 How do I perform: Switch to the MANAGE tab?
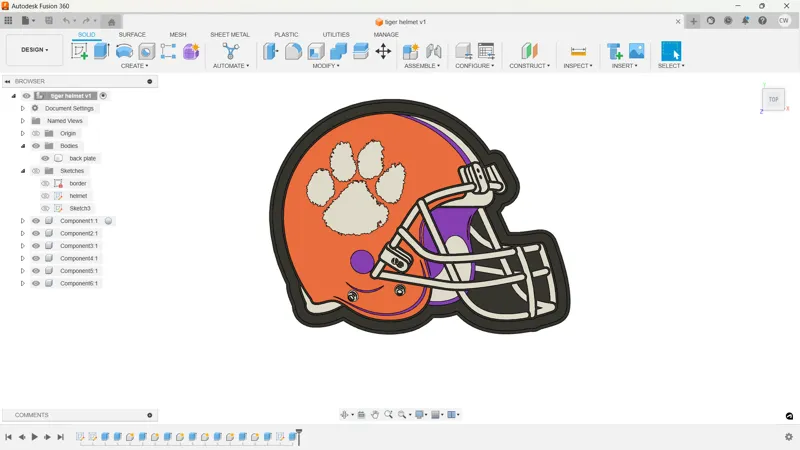click(x=386, y=34)
